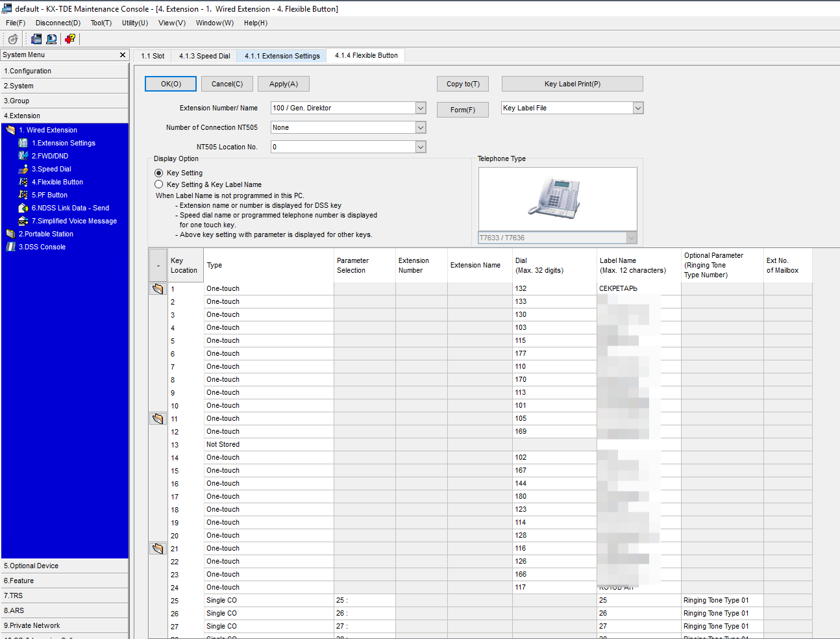Viewport: 840px width, 639px height.
Task: Open the View(V) menu
Action: (172, 23)
